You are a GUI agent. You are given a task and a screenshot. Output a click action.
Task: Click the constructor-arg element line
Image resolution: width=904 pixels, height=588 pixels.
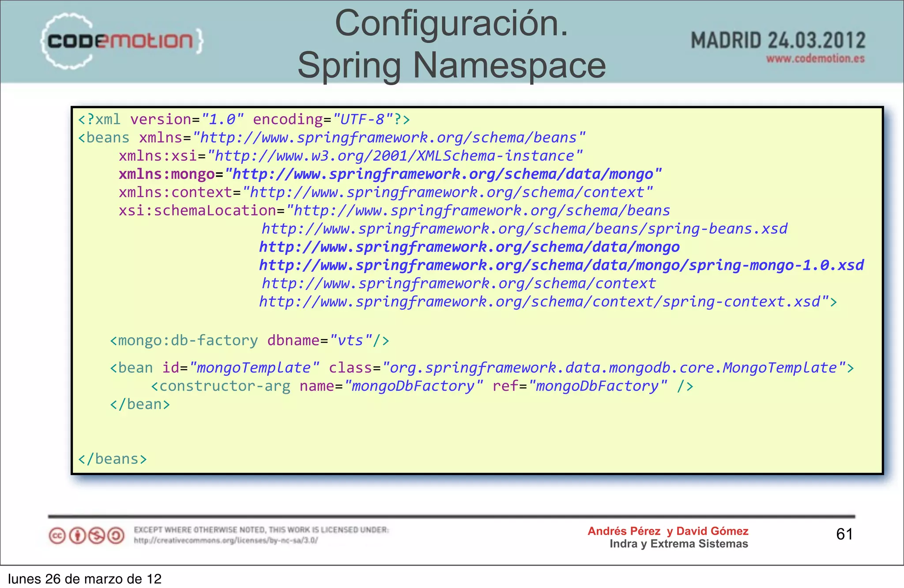pos(422,386)
